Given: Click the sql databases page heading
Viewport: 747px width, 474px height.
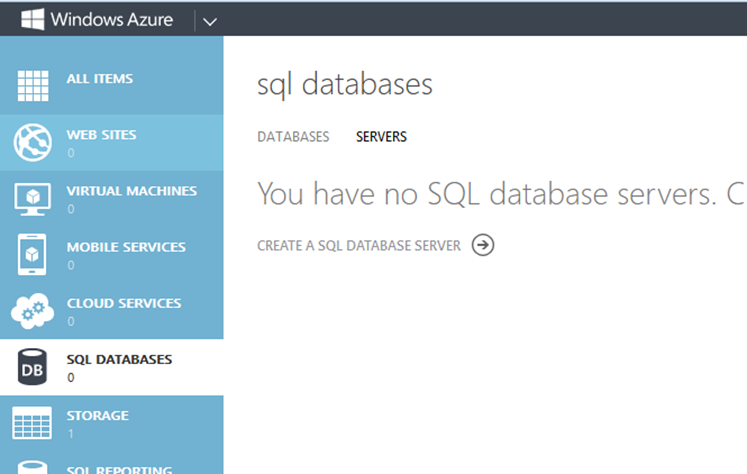Looking at the screenshot, I should tap(344, 84).
